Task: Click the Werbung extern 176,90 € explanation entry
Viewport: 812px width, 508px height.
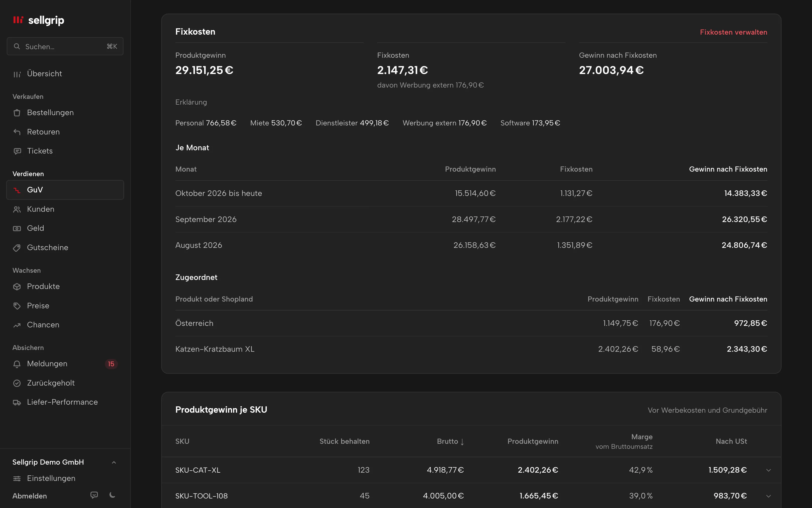Action: (x=445, y=123)
